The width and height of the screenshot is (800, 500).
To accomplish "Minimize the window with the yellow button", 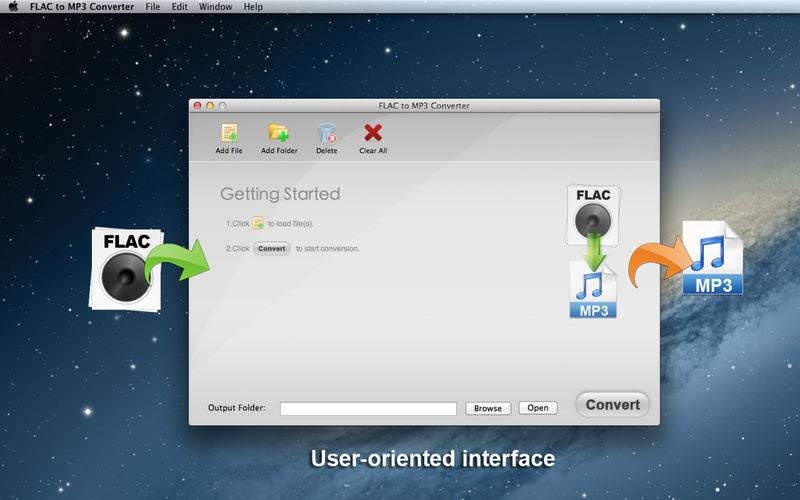I will [x=210, y=106].
